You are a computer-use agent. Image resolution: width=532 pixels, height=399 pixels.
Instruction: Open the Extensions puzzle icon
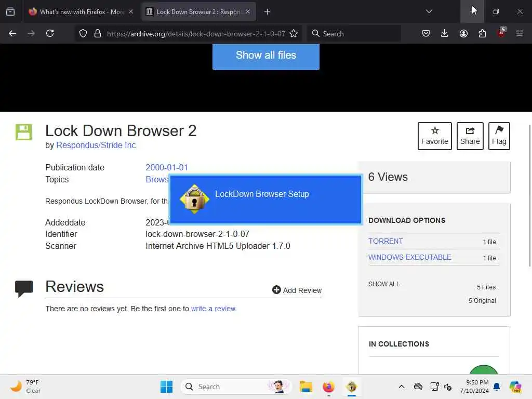482,33
